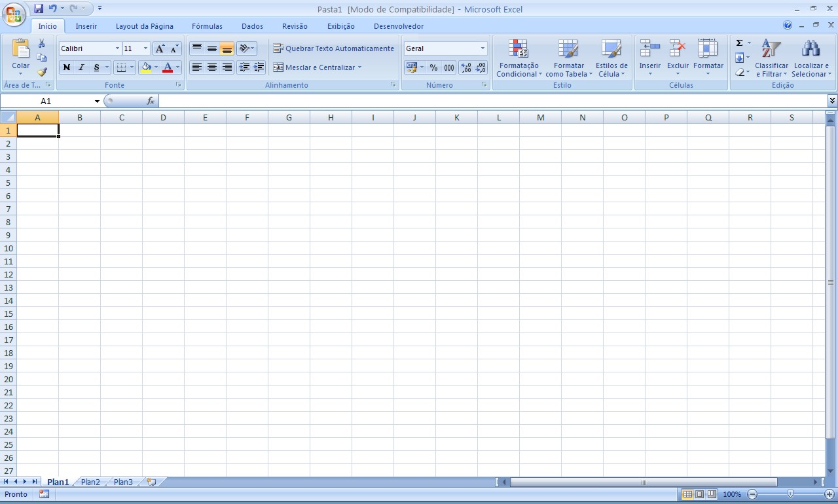This screenshot has width=838, height=504.
Task: Enable Quebrar Texto Automaticamente
Action: click(334, 48)
